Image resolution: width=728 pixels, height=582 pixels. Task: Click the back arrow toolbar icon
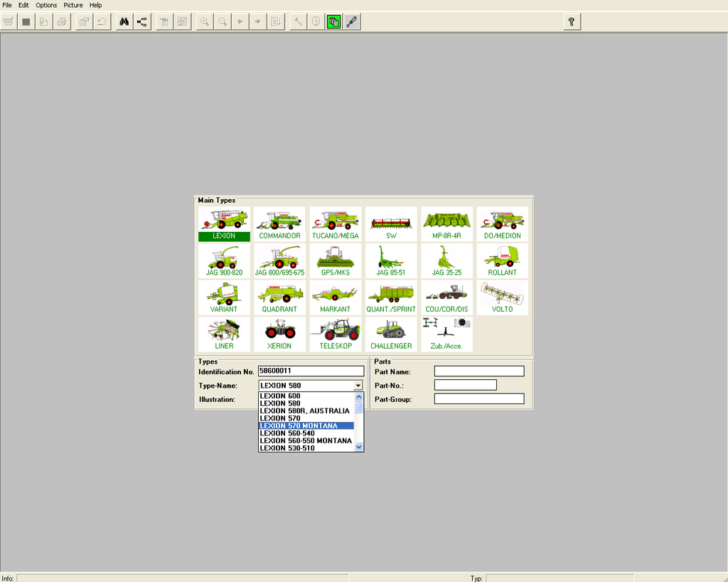coord(240,22)
